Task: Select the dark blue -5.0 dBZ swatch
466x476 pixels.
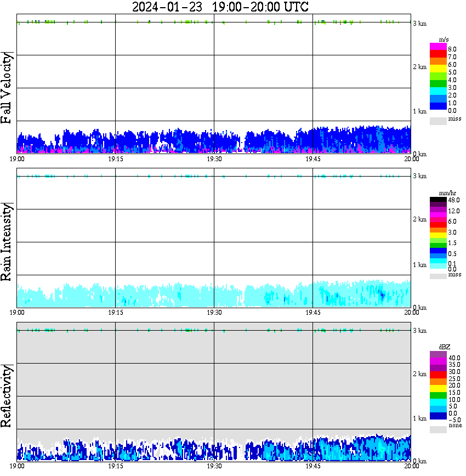Action: [x=438, y=417]
